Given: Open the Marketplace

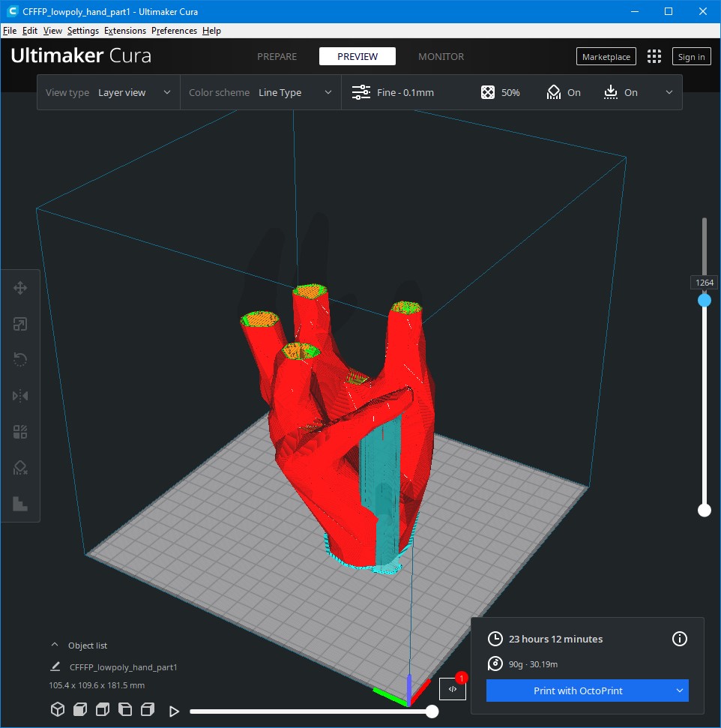Looking at the screenshot, I should point(606,57).
